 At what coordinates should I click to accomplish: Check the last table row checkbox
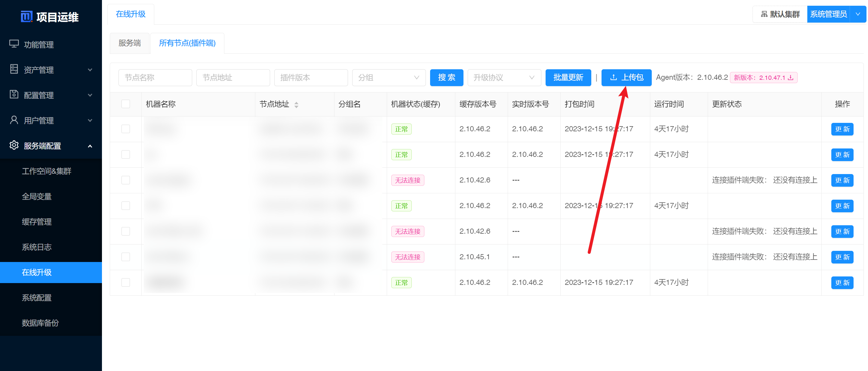coord(126,283)
